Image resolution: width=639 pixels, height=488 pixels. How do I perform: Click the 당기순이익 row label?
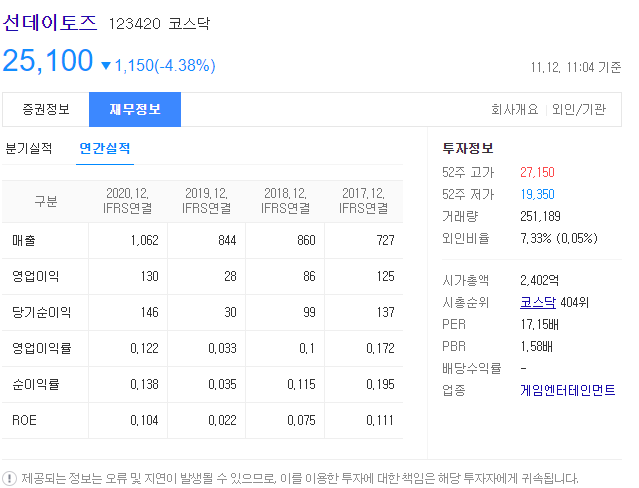(x=42, y=312)
